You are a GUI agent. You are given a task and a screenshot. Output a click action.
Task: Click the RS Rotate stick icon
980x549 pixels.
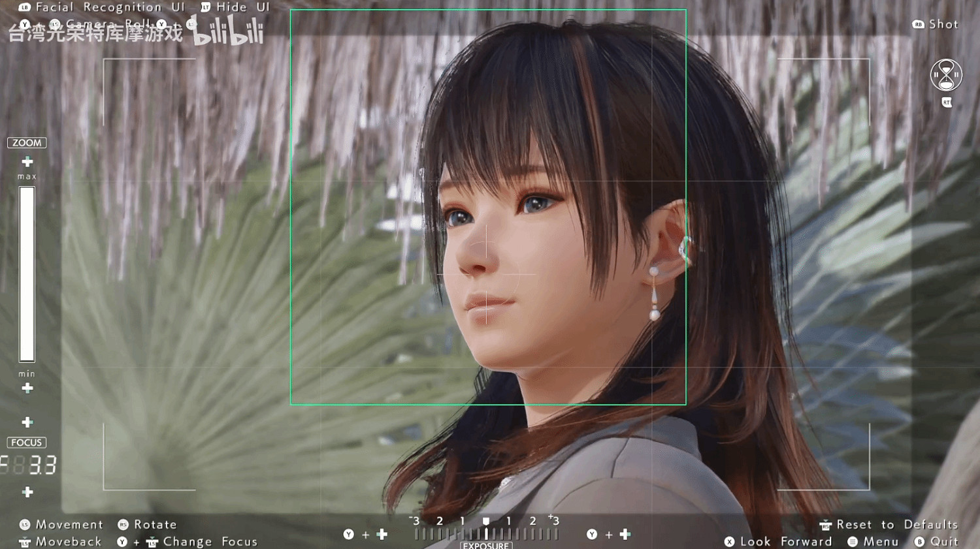pos(123,525)
